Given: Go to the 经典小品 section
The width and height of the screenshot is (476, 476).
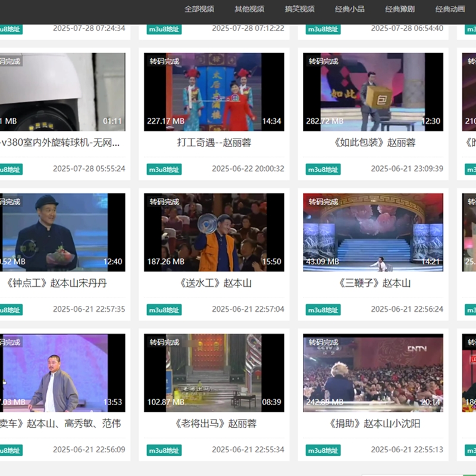Looking at the screenshot, I should coord(350,9).
